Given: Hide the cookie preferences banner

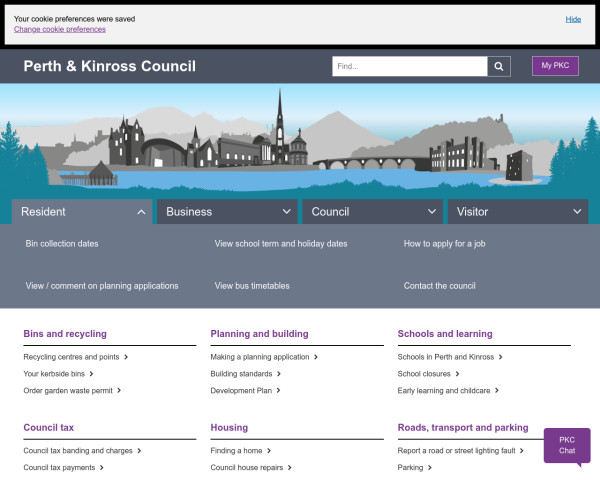Looking at the screenshot, I should pyautogui.click(x=573, y=19).
